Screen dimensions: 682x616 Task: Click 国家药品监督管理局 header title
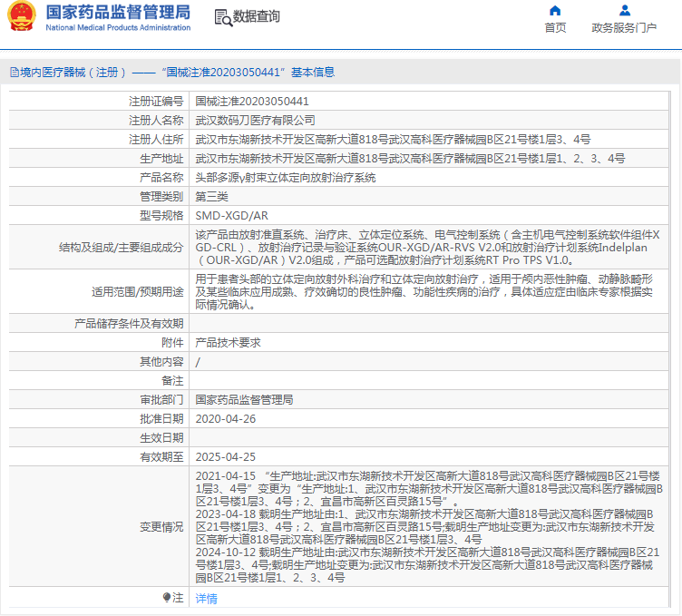pyautogui.click(x=118, y=12)
